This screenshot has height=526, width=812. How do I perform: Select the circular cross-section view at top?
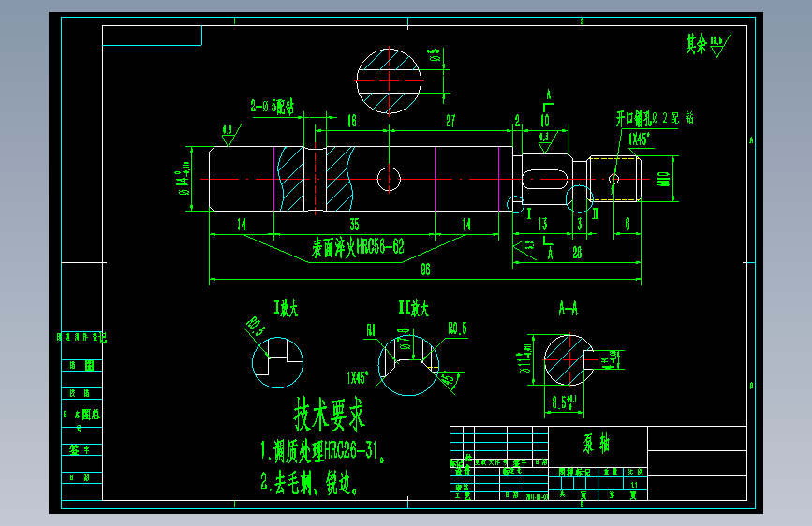click(389, 80)
